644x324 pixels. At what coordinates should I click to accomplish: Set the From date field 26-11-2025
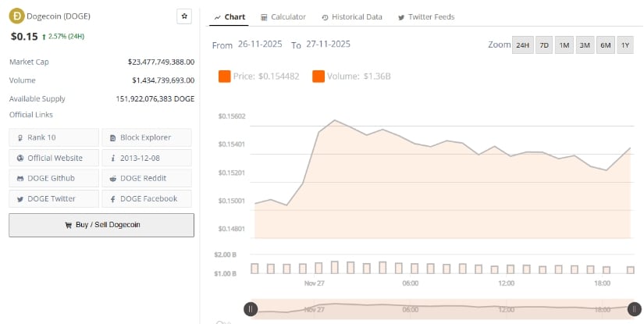(x=260, y=45)
